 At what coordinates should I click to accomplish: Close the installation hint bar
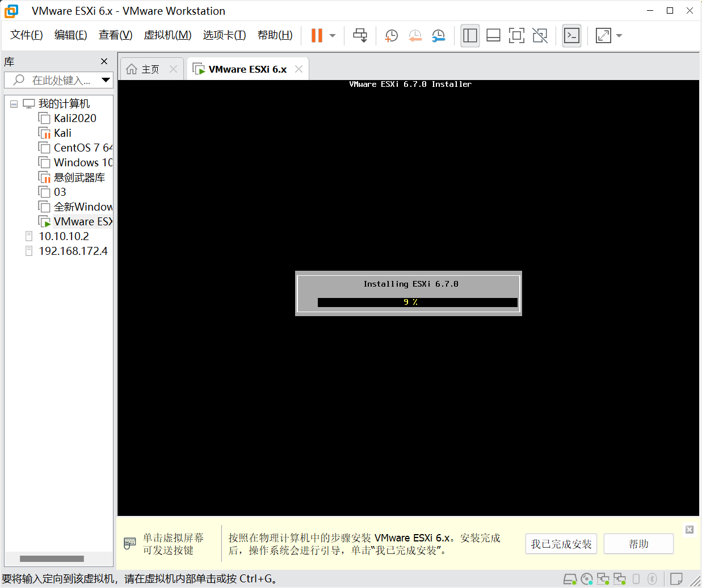tap(690, 530)
